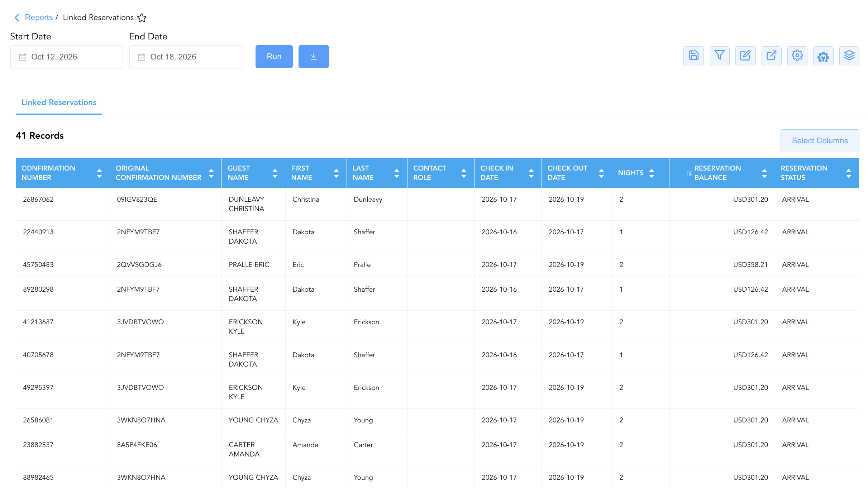Click the gear with wrench configuration icon
868x488 pixels.
pos(823,56)
